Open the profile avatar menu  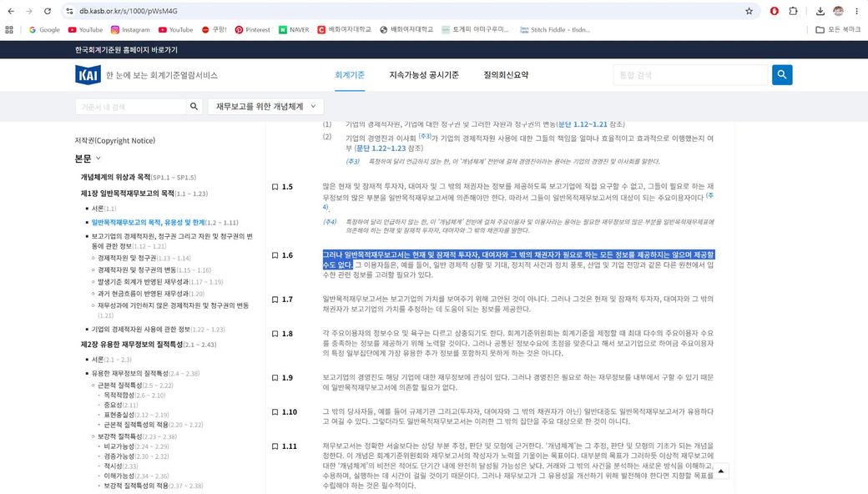click(x=838, y=11)
